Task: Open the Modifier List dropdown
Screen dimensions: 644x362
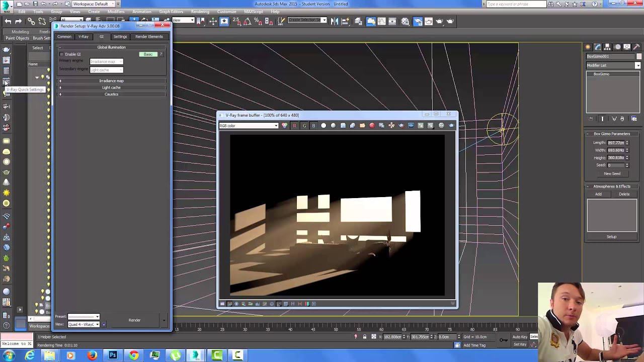Action: (613, 65)
